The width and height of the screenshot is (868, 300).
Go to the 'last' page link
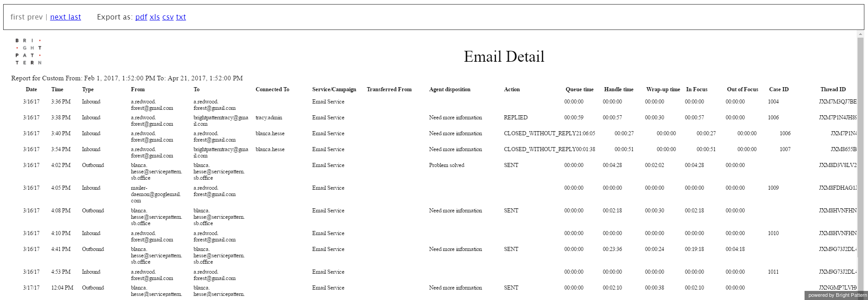(75, 17)
